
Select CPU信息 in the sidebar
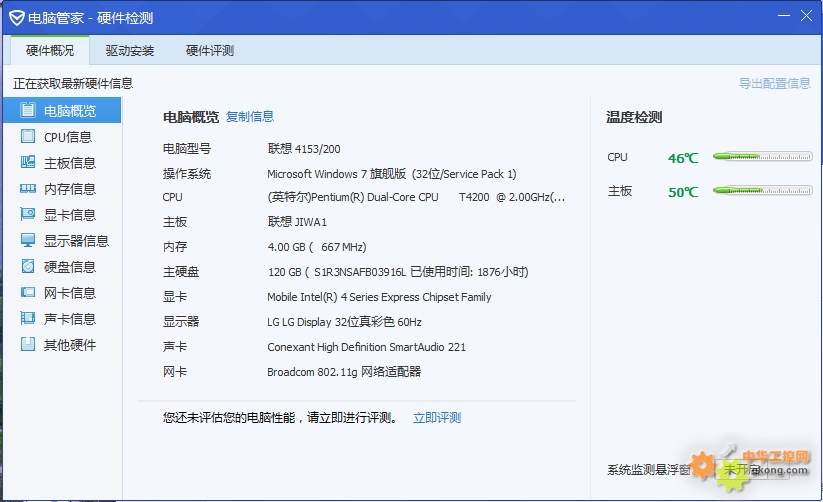click(62, 137)
